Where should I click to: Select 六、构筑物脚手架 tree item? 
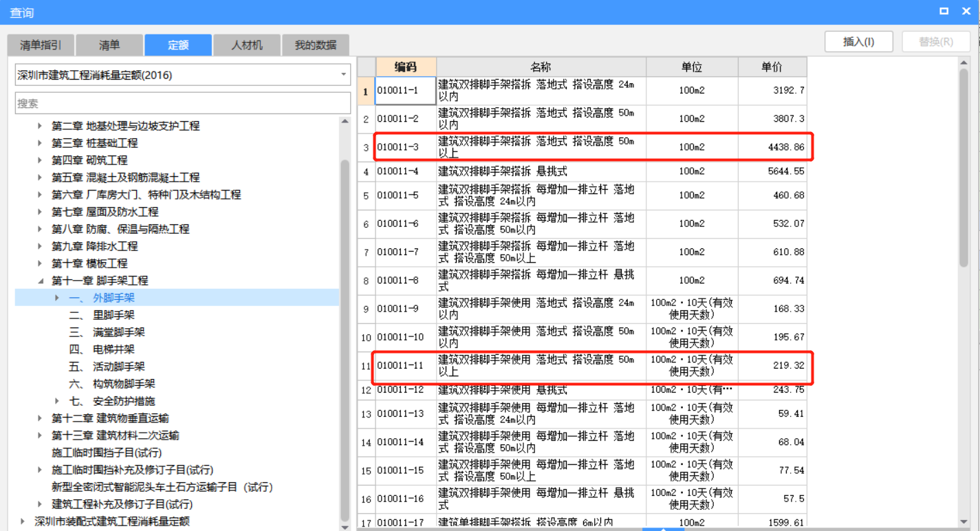112,384
